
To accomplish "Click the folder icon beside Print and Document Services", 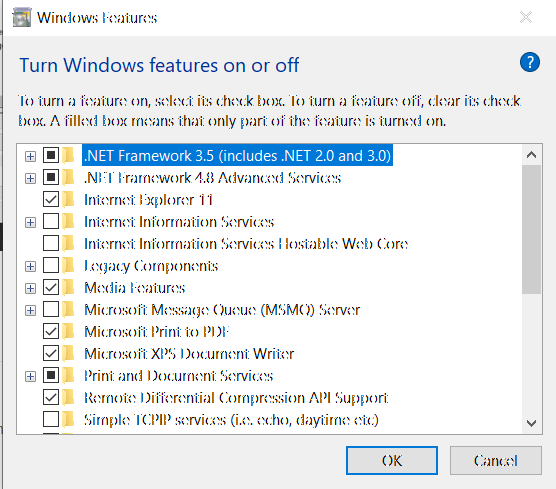I will pyautogui.click(x=68, y=375).
